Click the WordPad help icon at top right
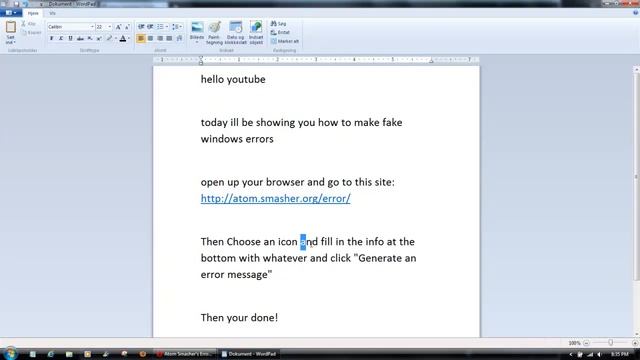 635,13
